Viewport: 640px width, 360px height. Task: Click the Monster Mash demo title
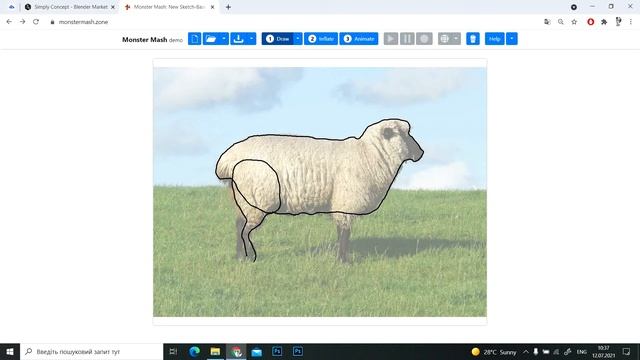point(152,40)
